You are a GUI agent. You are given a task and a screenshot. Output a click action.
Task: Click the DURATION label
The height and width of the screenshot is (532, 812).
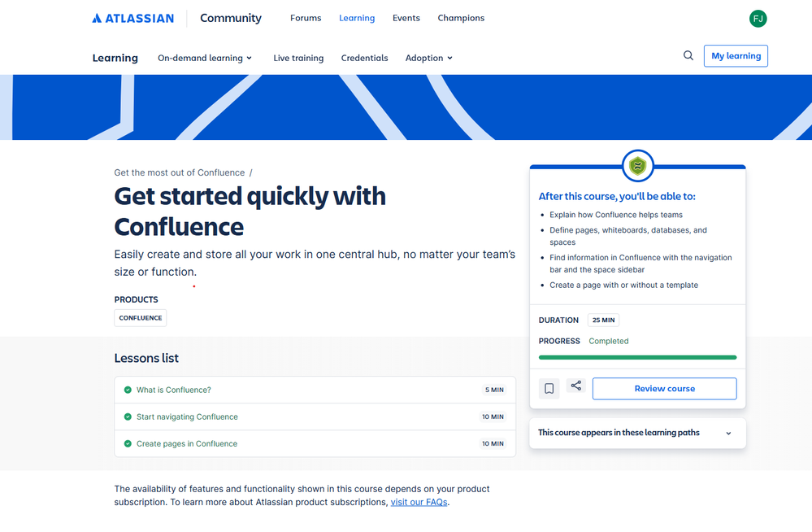tap(558, 321)
